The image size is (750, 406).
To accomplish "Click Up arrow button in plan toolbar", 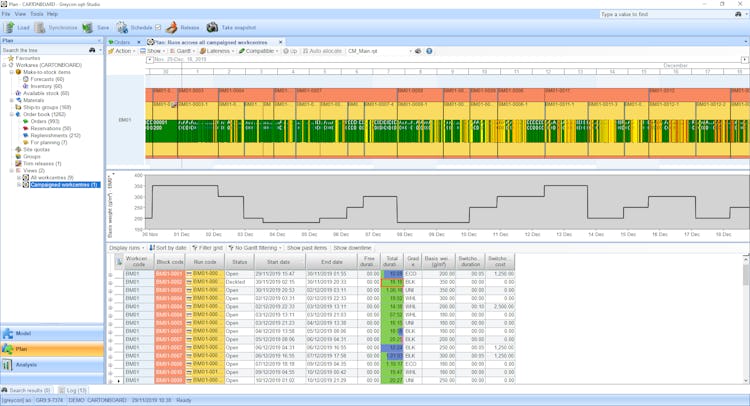I will click(x=290, y=51).
